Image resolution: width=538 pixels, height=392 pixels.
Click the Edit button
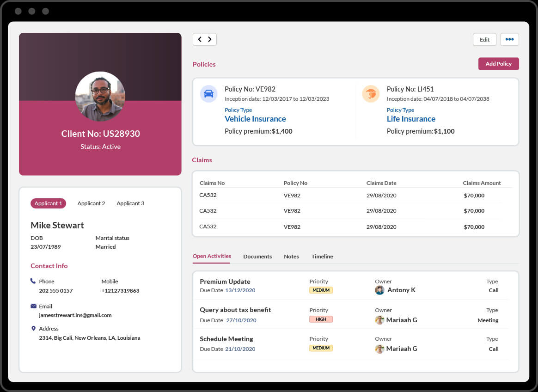tap(484, 40)
